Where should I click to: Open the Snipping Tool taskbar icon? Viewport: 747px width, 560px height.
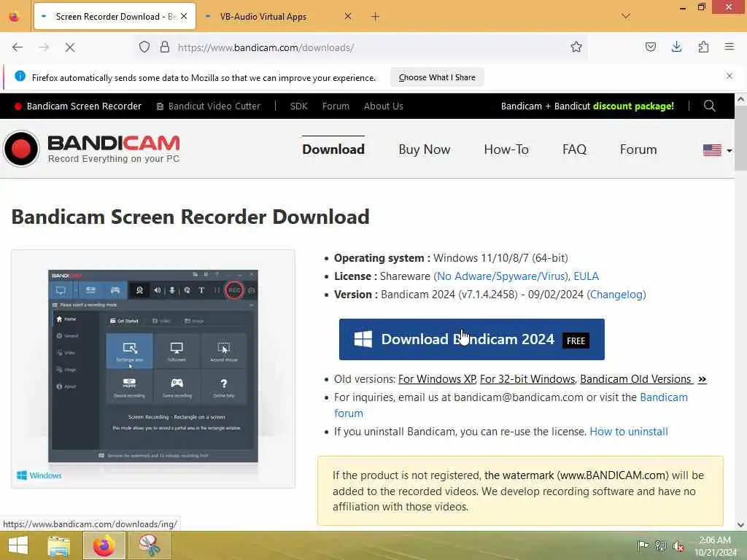coord(149,545)
